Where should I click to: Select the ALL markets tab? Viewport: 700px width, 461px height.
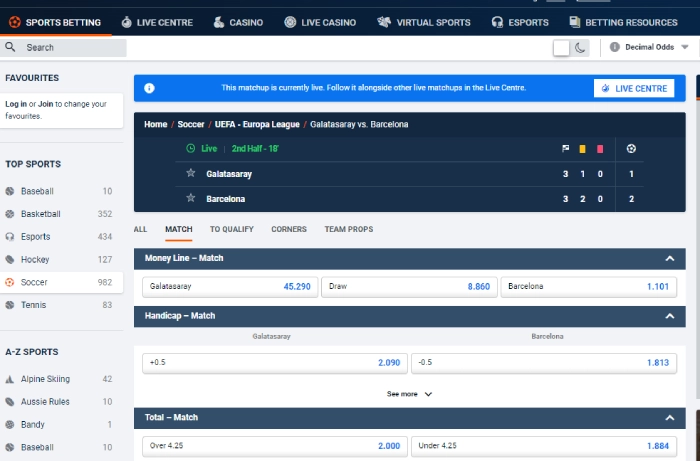point(140,229)
